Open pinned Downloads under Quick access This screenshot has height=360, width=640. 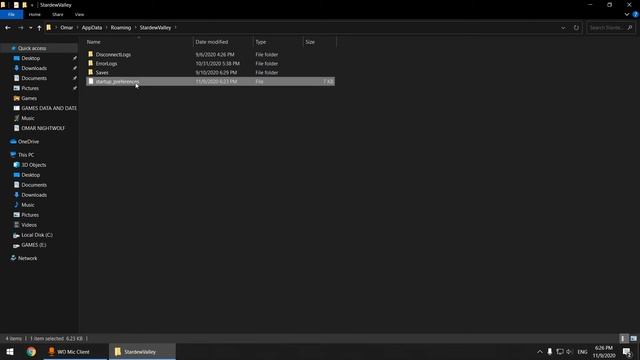tap(34, 68)
